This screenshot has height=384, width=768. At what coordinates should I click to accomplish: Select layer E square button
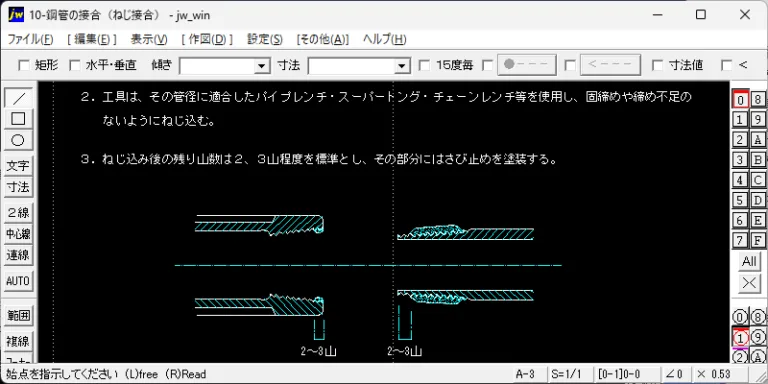pos(758,220)
